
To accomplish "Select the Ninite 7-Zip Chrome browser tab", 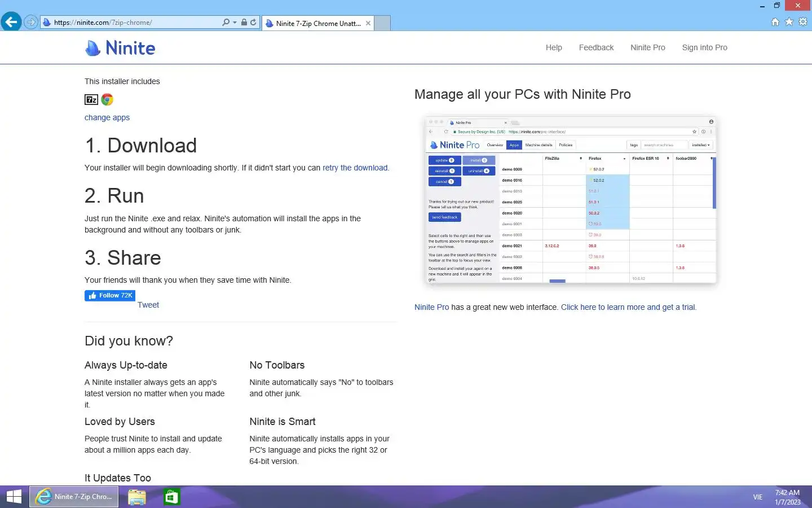I will click(x=318, y=23).
